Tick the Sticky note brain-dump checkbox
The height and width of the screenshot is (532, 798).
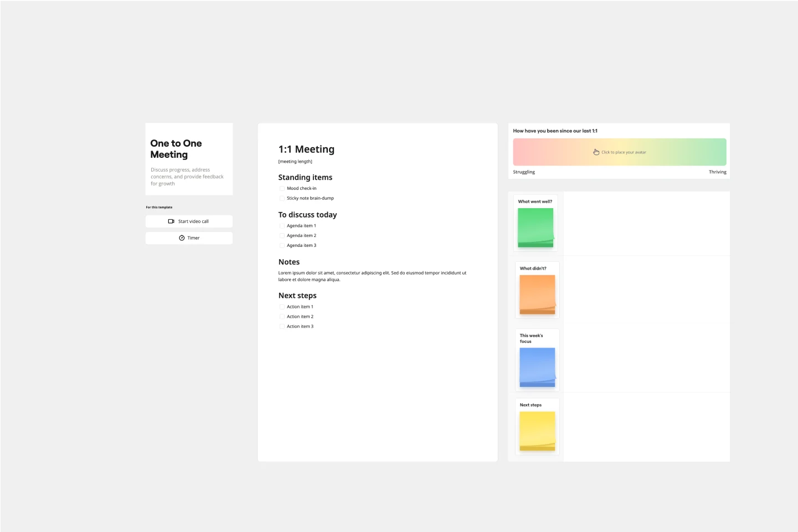pos(282,198)
